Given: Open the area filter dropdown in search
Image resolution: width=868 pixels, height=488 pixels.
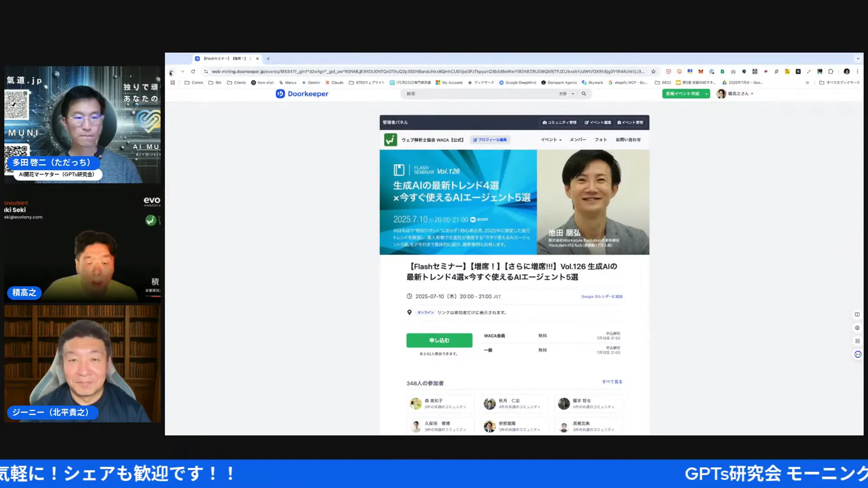Looking at the screenshot, I should (566, 94).
